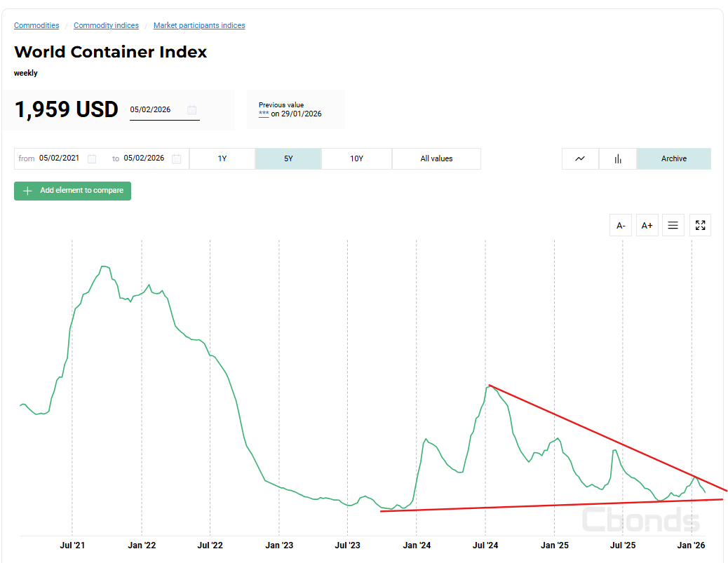This screenshot has height=563, width=728.
Task: Click the line chart view icon
Action: [580, 158]
